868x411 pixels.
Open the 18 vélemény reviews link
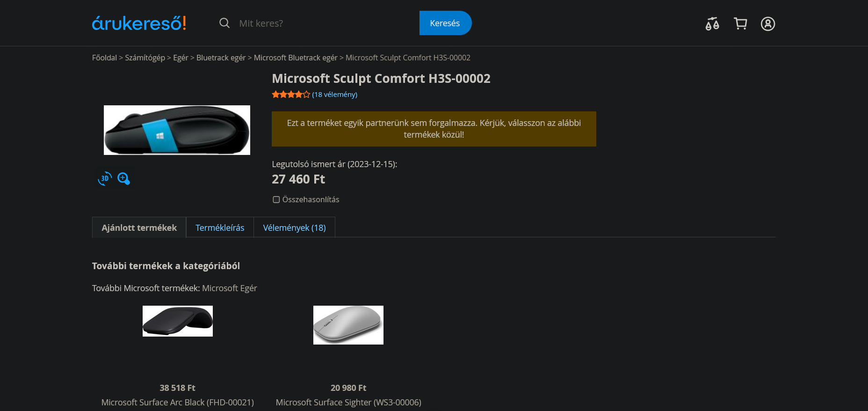tap(335, 95)
